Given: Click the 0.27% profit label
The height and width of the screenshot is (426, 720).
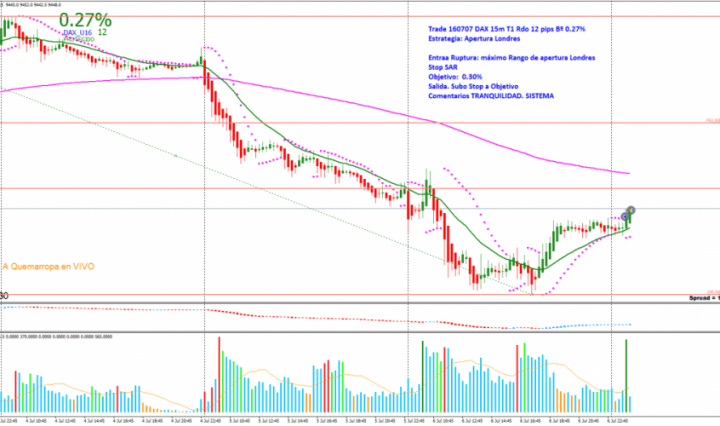Looking at the screenshot, I should point(85,20).
